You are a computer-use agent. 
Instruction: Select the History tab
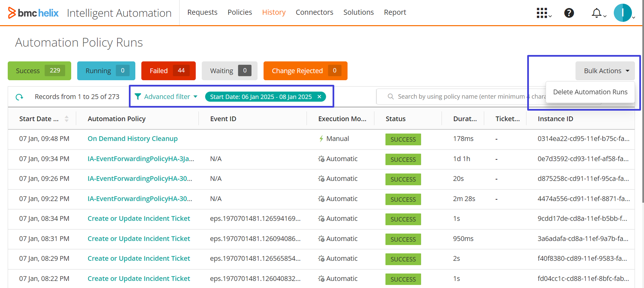[x=274, y=12]
